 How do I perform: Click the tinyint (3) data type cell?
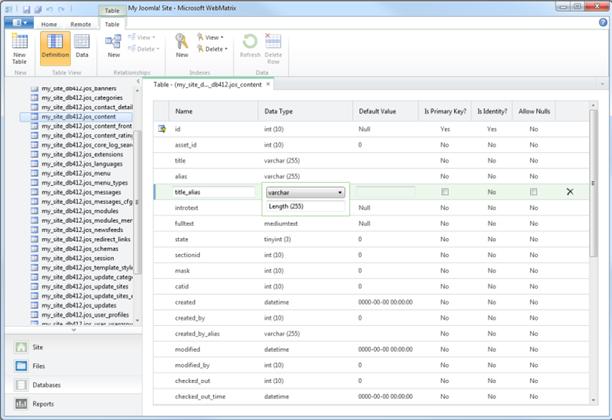277,239
